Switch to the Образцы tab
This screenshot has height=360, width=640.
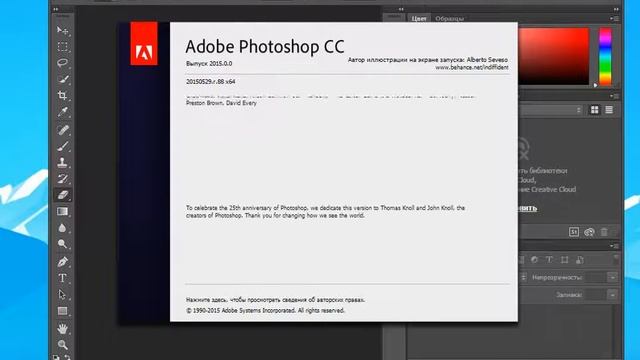449,18
